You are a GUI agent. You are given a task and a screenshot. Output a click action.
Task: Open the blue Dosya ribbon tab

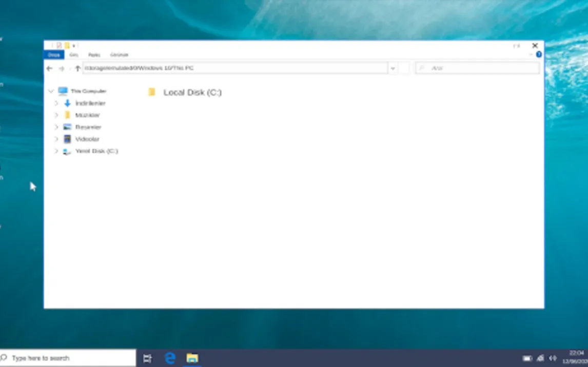(x=54, y=55)
